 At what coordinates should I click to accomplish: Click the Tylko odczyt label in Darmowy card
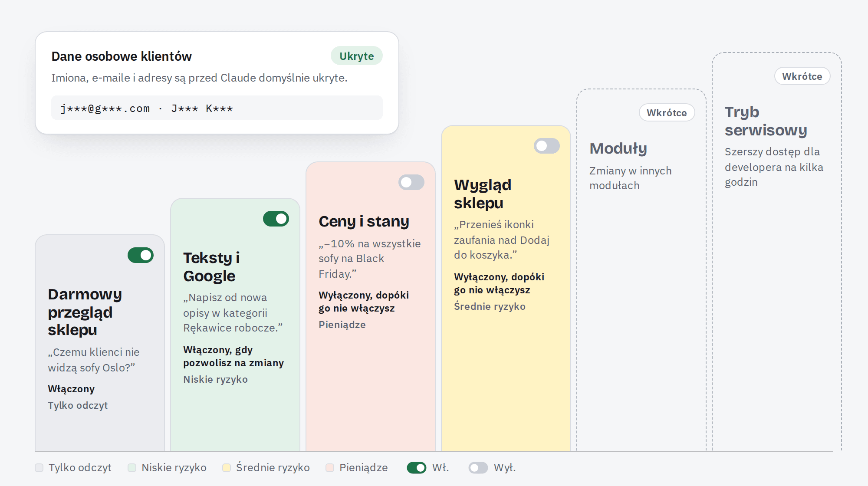(78, 405)
